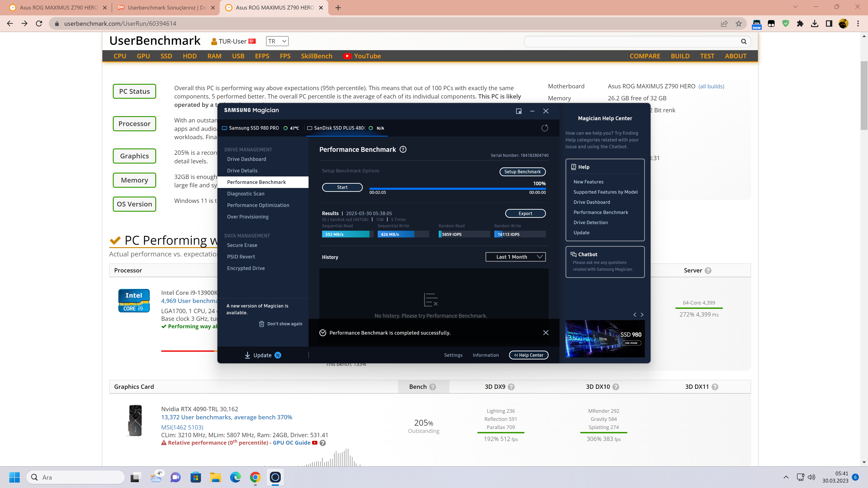Open Drive Dashboard in Magician sidebar
This screenshot has height=488, width=868.
tap(246, 159)
